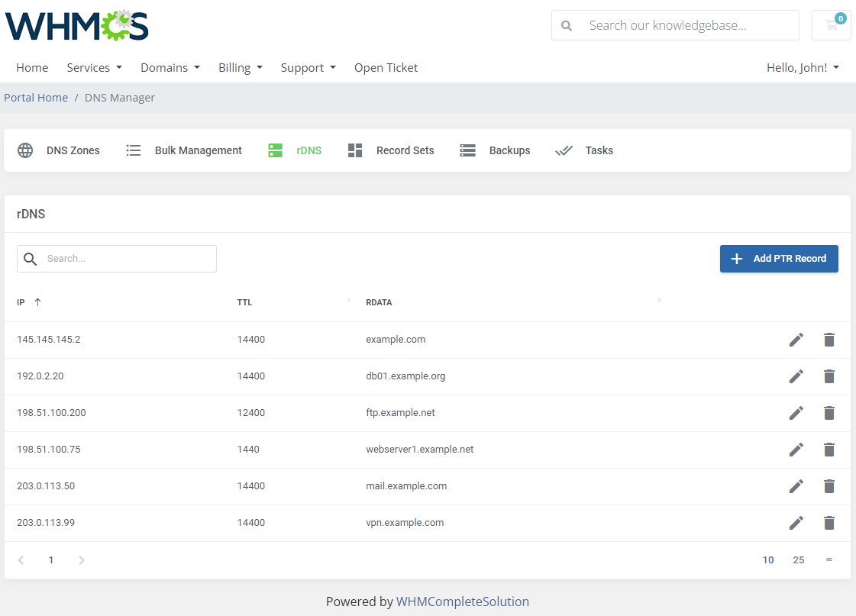Viewport: 856px width, 616px height.
Task: Edit the 192.0.2.20 record
Action: pos(796,376)
